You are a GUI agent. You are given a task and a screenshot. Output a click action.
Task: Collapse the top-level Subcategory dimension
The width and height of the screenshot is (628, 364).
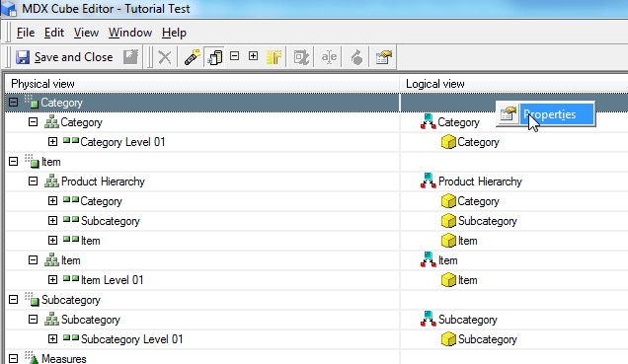point(13,300)
